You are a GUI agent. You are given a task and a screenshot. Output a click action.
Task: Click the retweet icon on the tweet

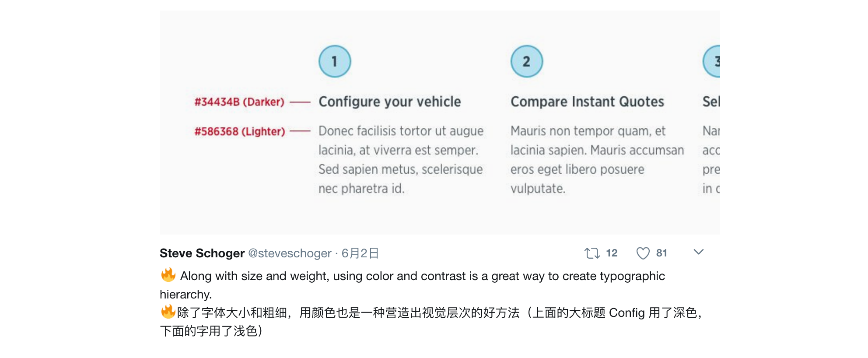(592, 253)
